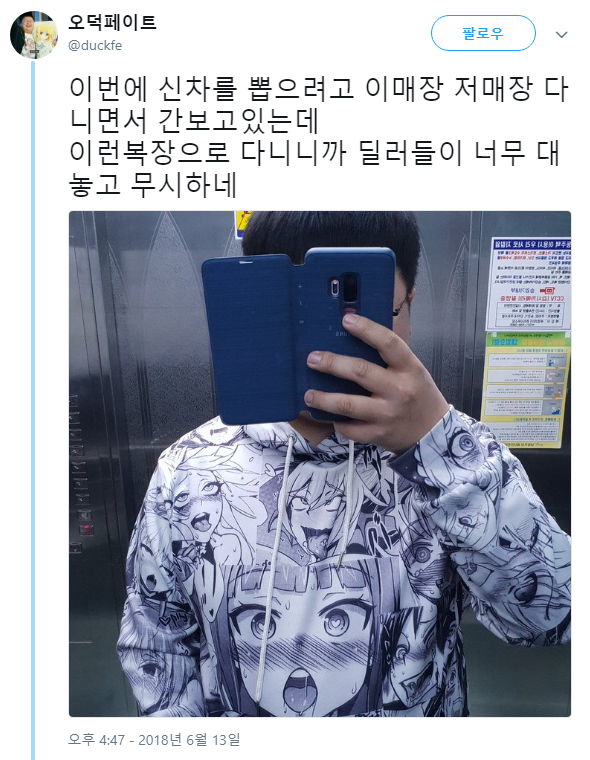Click the large face print on hoodie
Viewport: 590px width, 760px height.
310,640
